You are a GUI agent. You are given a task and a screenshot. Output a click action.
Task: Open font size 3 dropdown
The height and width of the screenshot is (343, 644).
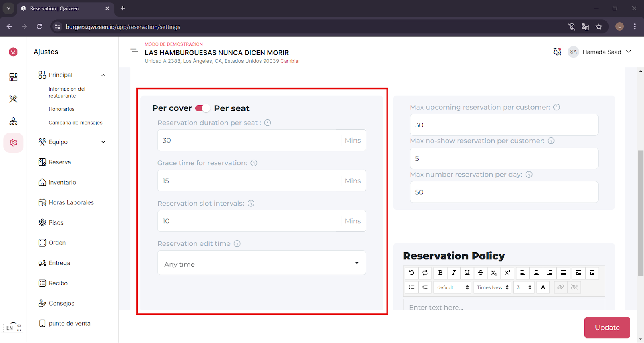(524, 287)
